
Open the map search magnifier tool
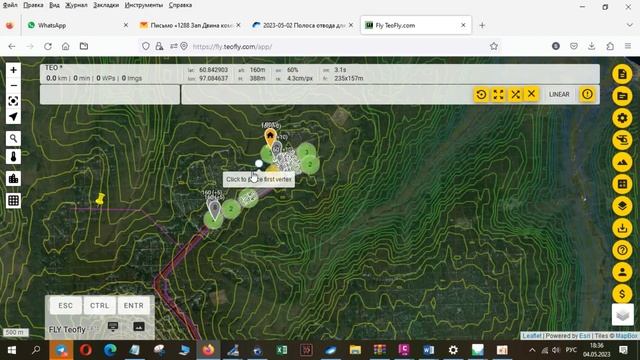click(13, 138)
